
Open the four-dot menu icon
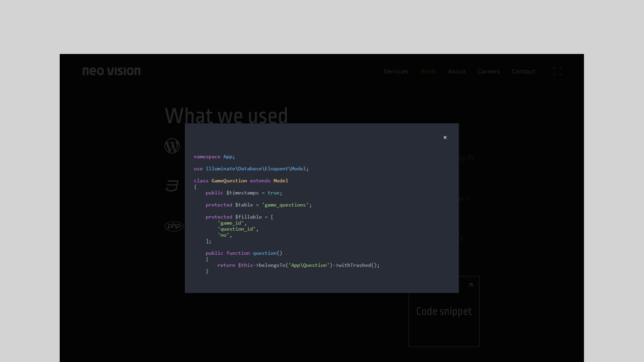[557, 71]
